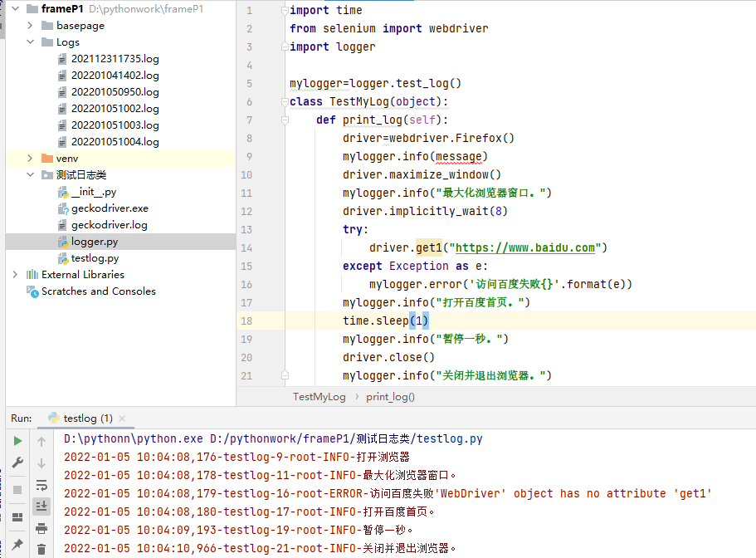Image resolution: width=756 pixels, height=558 pixels.
Task: Click the restore layout icon in run panel
Action: click(17, 517)
